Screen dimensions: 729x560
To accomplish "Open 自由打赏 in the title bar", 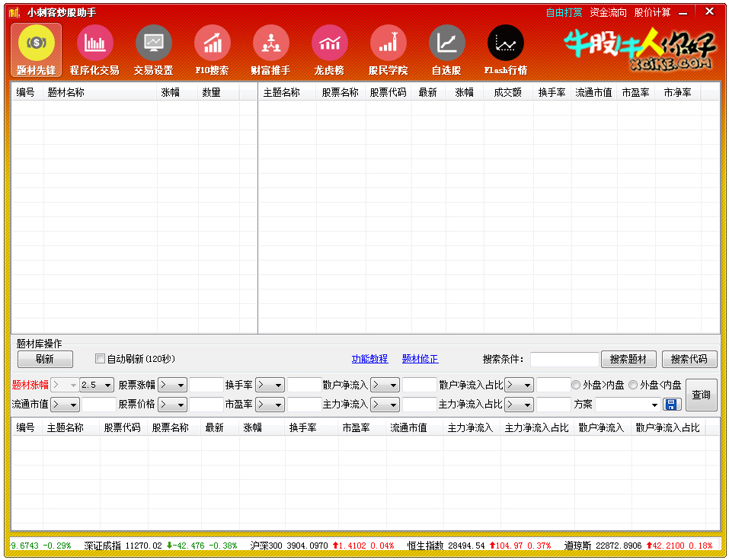I will pos(564,12).
